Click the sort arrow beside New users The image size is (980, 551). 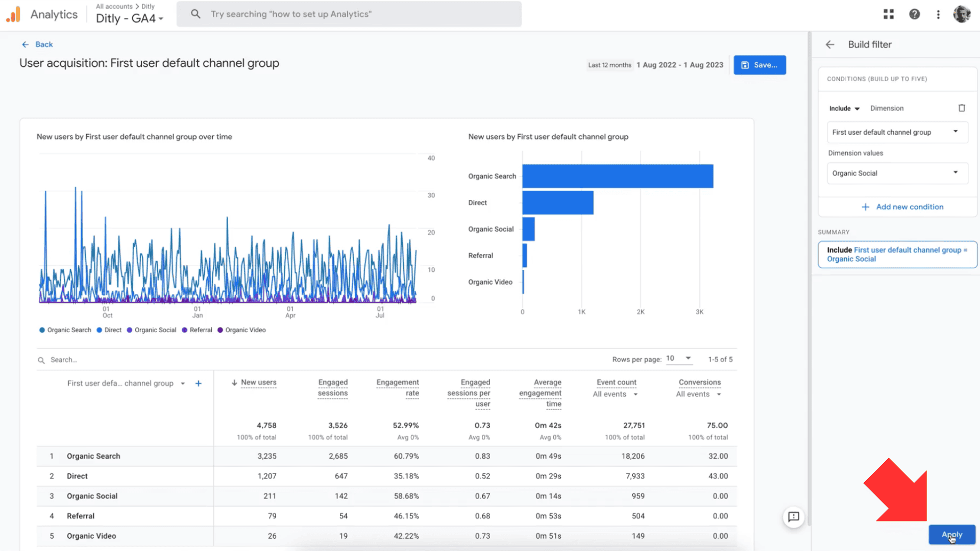click(x=234, y=382)
